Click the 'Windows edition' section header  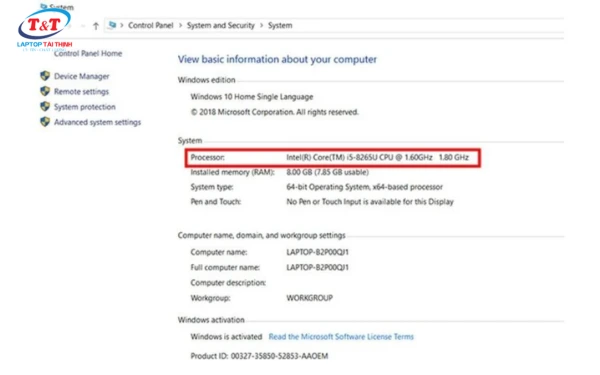click(207, 80)
